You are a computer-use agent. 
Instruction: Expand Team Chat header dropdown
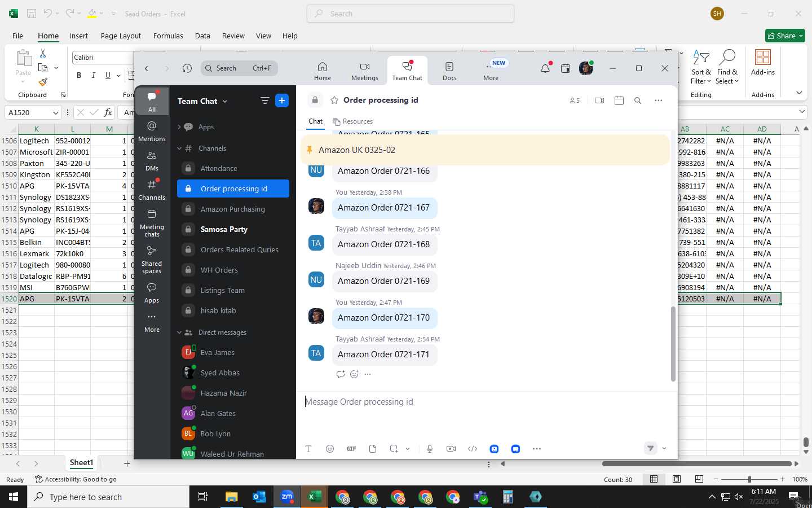click(x=225, y=101)
